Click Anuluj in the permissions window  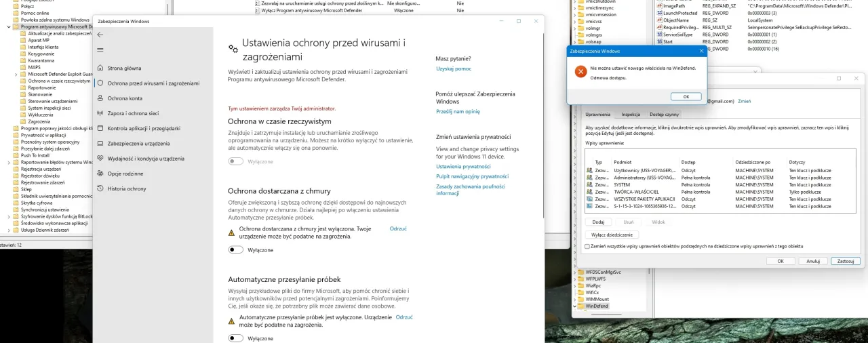tap(813, 261)
